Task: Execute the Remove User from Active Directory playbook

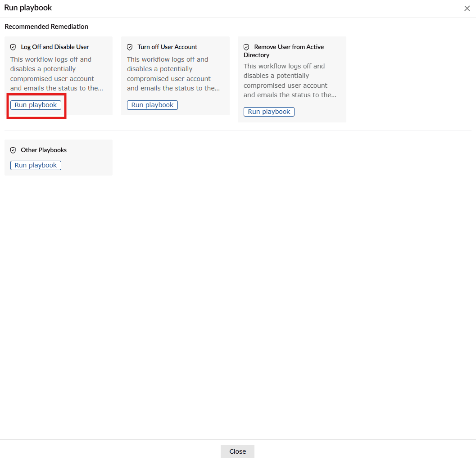Action: point(269,112)
